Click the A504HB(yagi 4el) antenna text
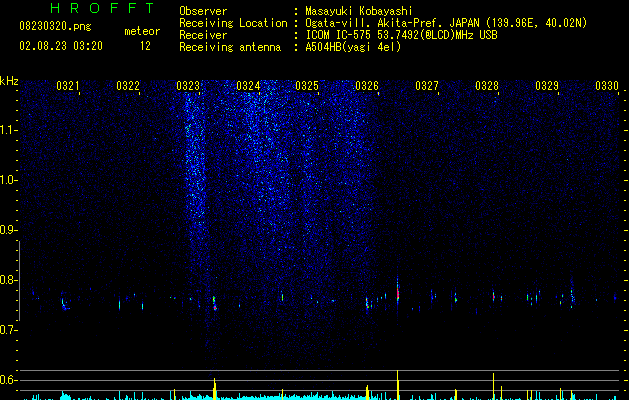Screen dimensions: 629x400 click(353, 47)
